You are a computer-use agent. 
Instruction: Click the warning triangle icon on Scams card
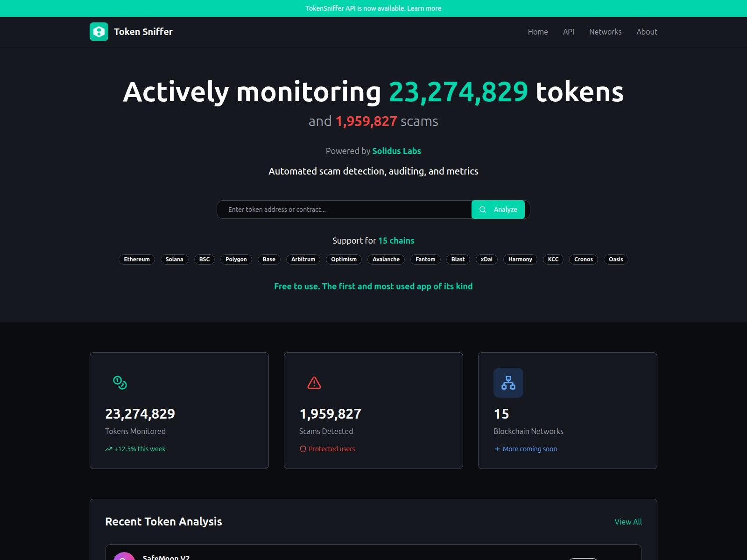(x=314, y=383)
